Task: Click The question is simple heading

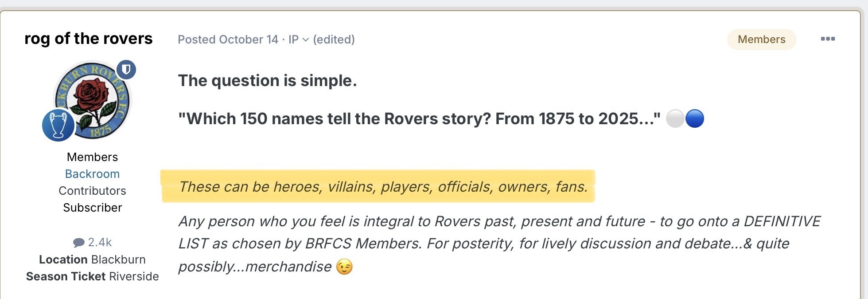Action: pos(267,81)
